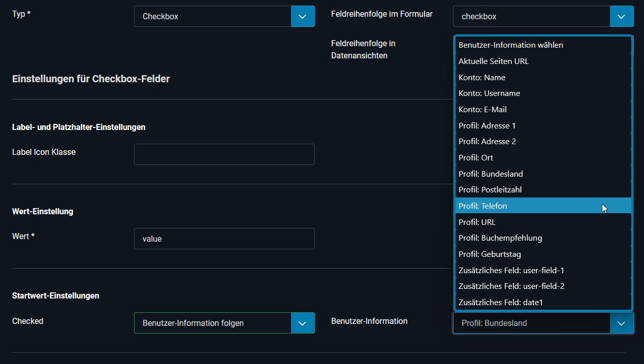Pick 'Zusätzliches Feld: user-field-1' option

click(543, 270)
